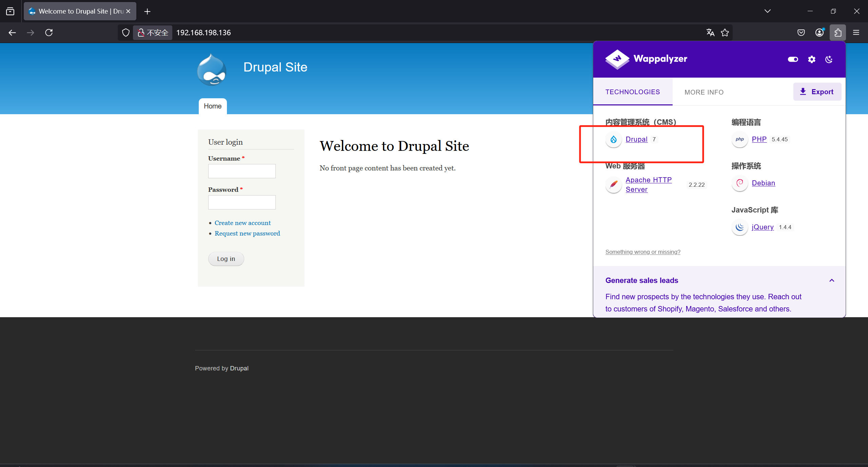868x467 pixels.
Task: Click the Wappalyzer settings gear icon
Action: [811, 59]
